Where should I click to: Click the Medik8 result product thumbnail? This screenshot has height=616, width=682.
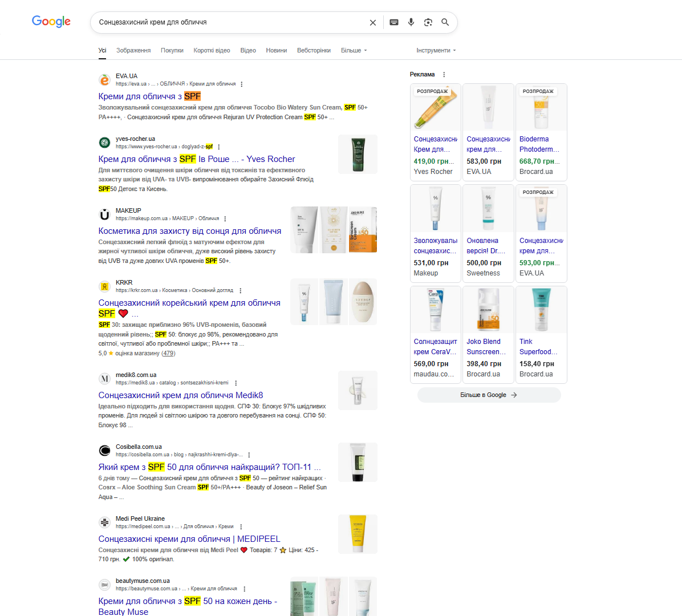[x=358, y=390]
